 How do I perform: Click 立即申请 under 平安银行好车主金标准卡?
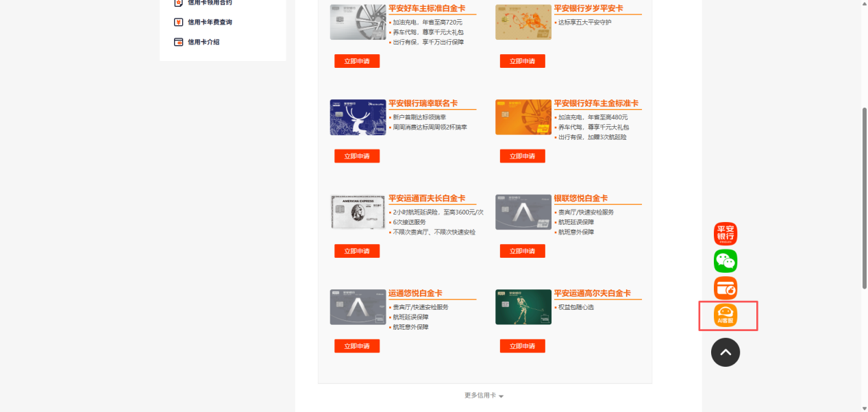(522, 156)
